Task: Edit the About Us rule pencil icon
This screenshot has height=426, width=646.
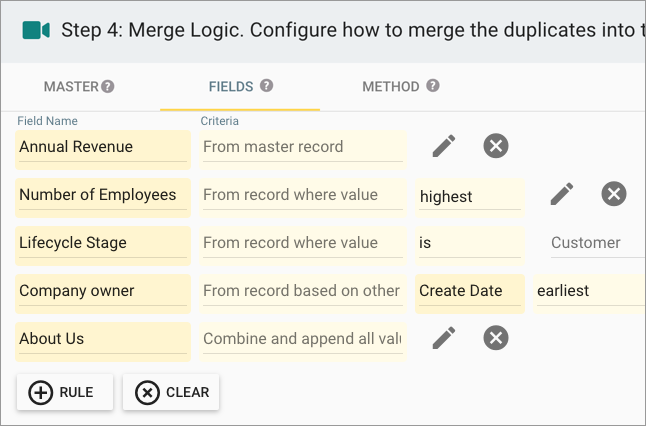Action: [444, 338]
